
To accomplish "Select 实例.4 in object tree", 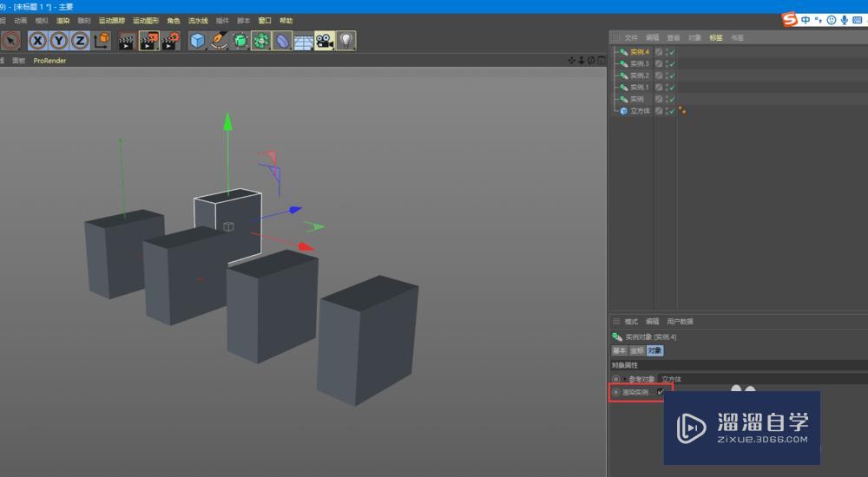I will click(x=640, y=52).
